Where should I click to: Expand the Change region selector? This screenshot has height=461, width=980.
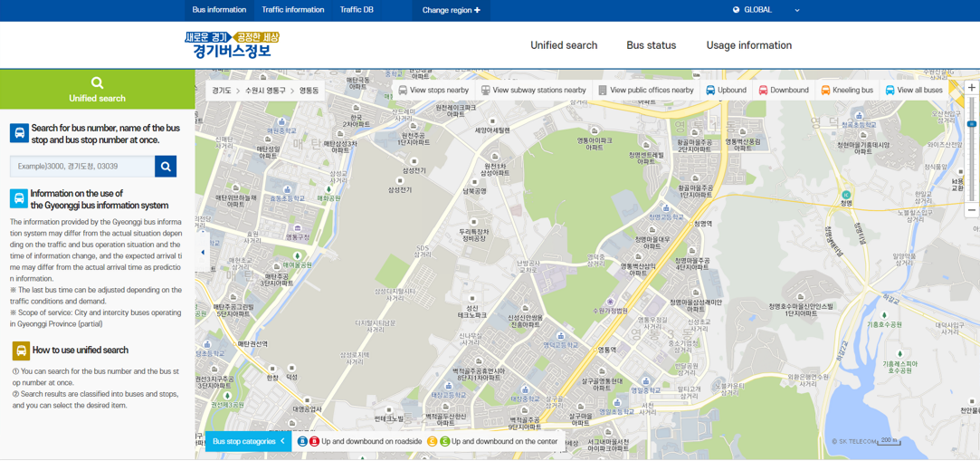pos(451,10)
